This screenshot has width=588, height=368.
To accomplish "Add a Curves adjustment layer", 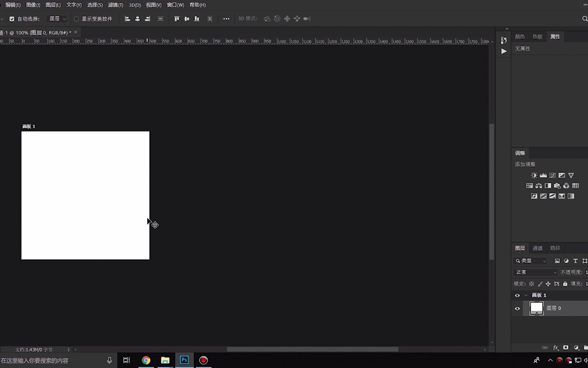I will (x=553, y=175).
